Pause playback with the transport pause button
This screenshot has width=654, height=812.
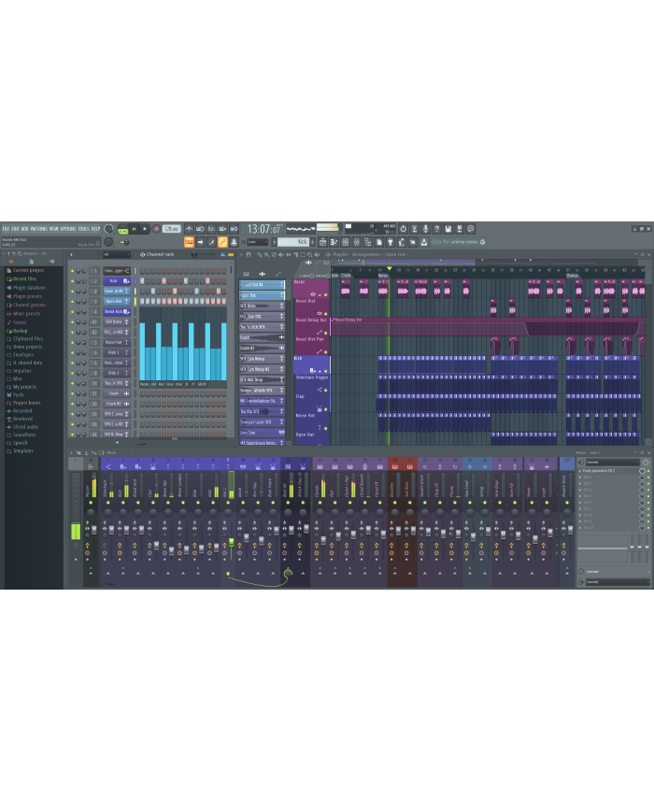[x=135, y=229]
